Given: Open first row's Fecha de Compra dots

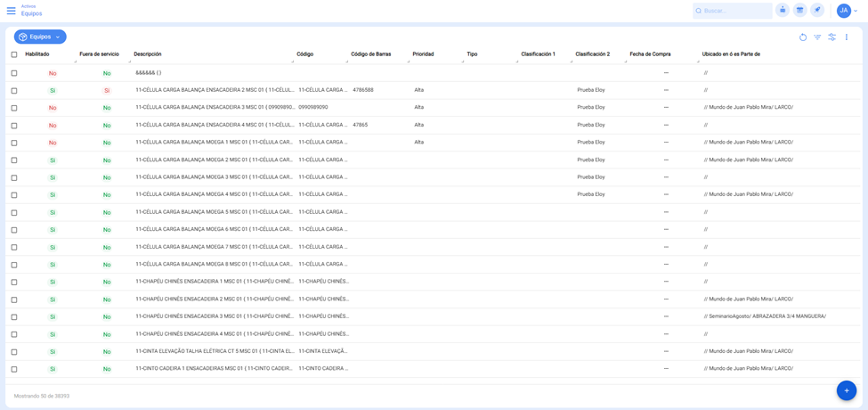Looking at the screenshot, I should [x=666, y=73].
